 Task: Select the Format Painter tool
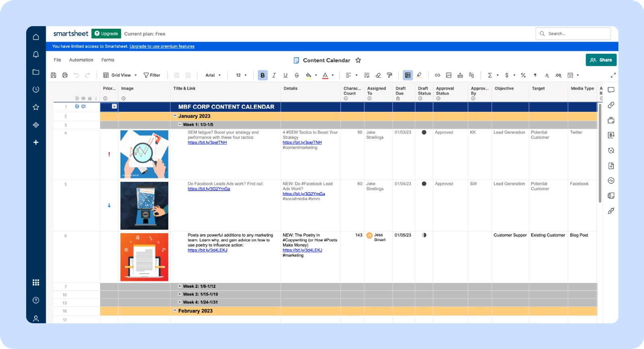coord(389,75)
